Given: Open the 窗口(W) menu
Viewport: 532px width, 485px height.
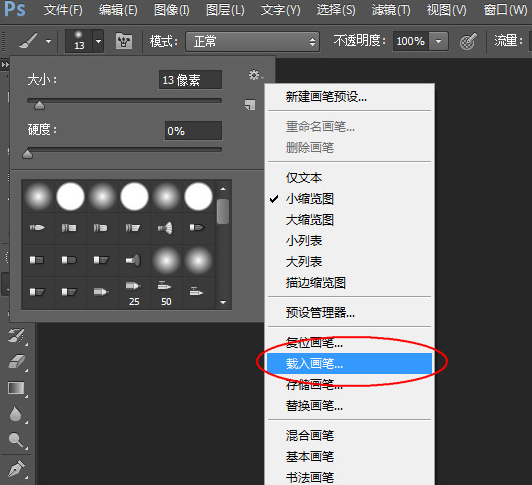Looking at the screenshot, I should pyautogui.click(x=506, y=10).
